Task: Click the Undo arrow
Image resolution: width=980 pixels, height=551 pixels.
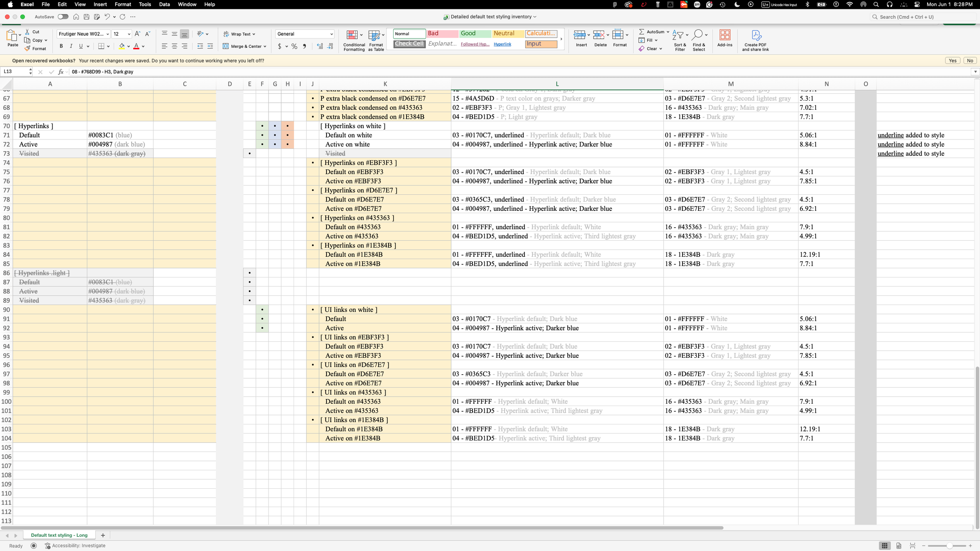Action: (x=107, y=17)
